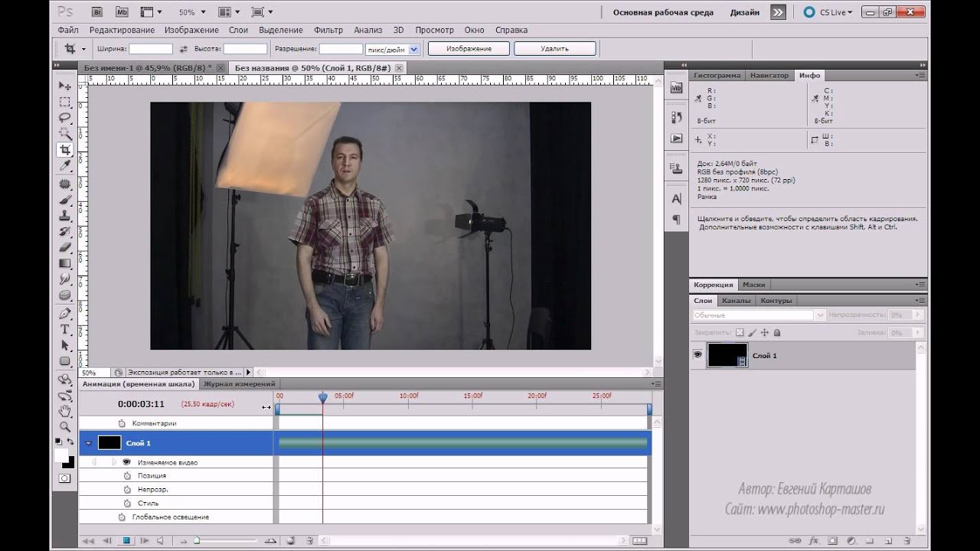Viewport: 980px width, 551px height.
Task: Select the Horizontal Type tool
Action: 65,329
